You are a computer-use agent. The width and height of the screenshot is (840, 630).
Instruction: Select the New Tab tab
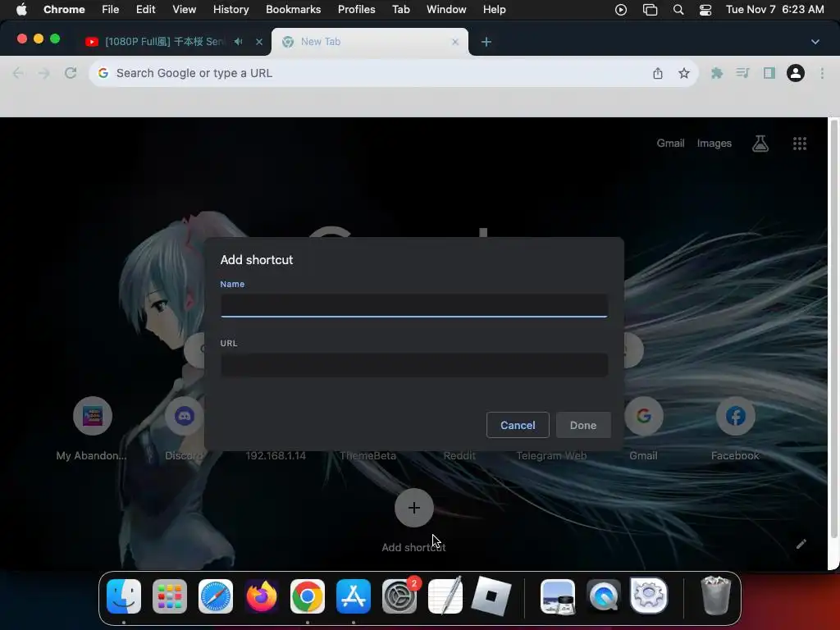(370, 42)
